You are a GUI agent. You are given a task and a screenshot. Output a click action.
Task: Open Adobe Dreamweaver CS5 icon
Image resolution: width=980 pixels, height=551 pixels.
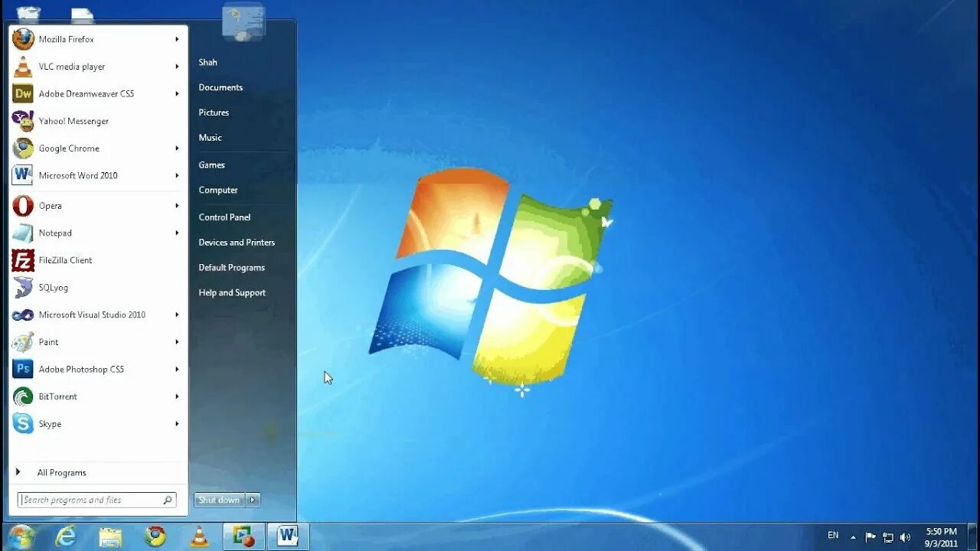tap(23, 93)
